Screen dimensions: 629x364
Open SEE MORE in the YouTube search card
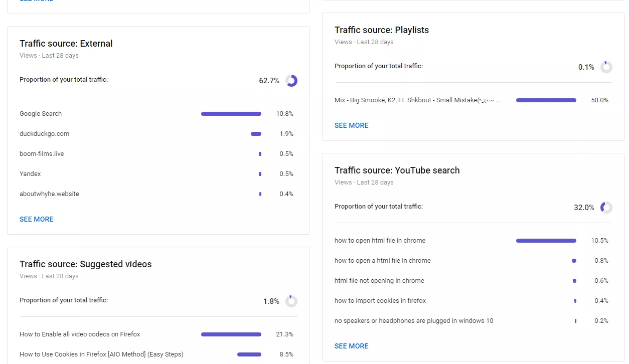tap(351, 346)
